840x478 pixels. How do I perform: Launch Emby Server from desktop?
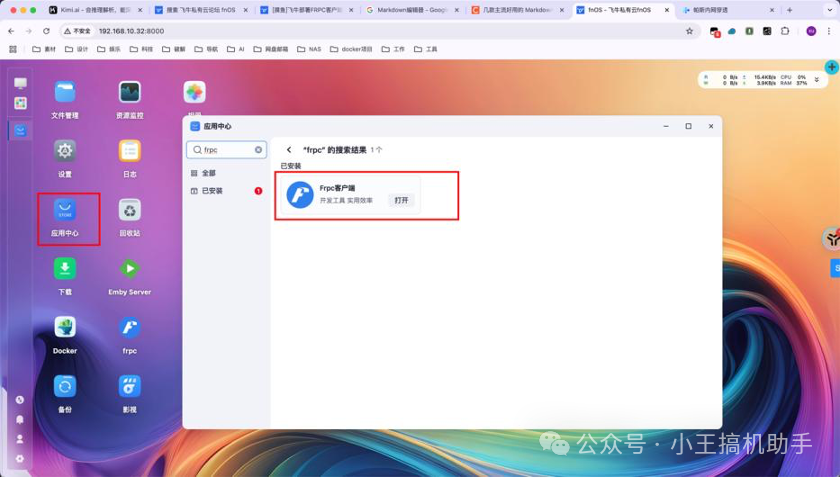point(129,269)
